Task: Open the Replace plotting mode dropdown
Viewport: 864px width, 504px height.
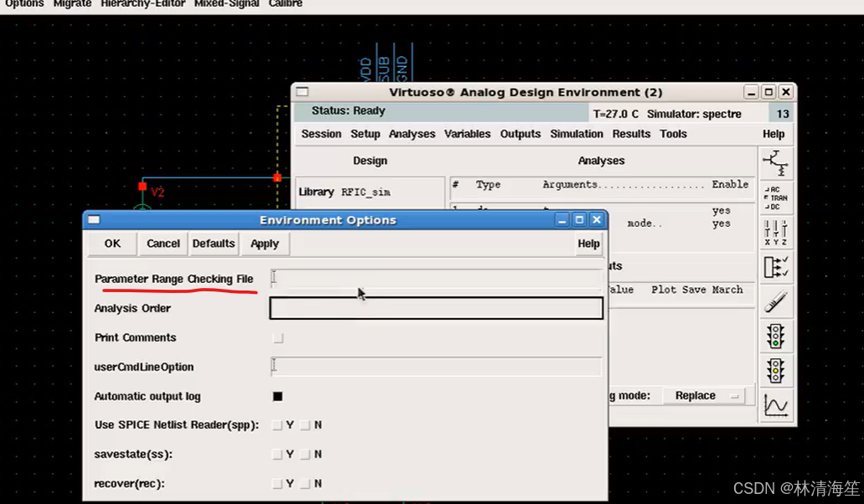Action: [x=704, y=396]
